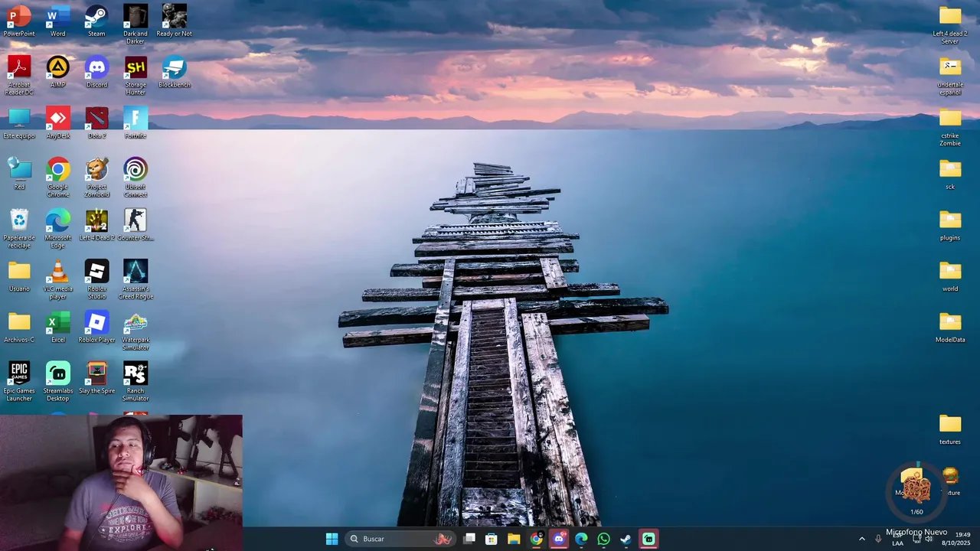Open the volume control in system tray

pyautogui.click(x=929, y=539)
